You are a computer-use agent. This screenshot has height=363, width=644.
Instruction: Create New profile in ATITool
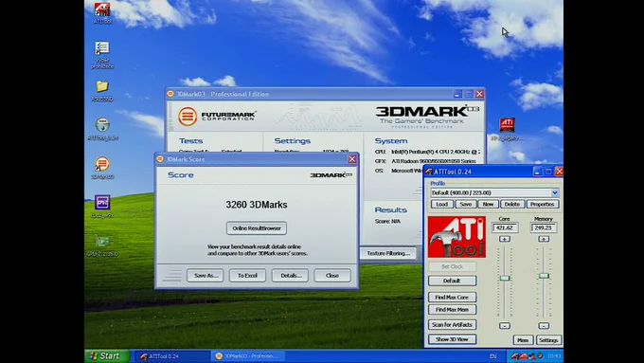488,205
